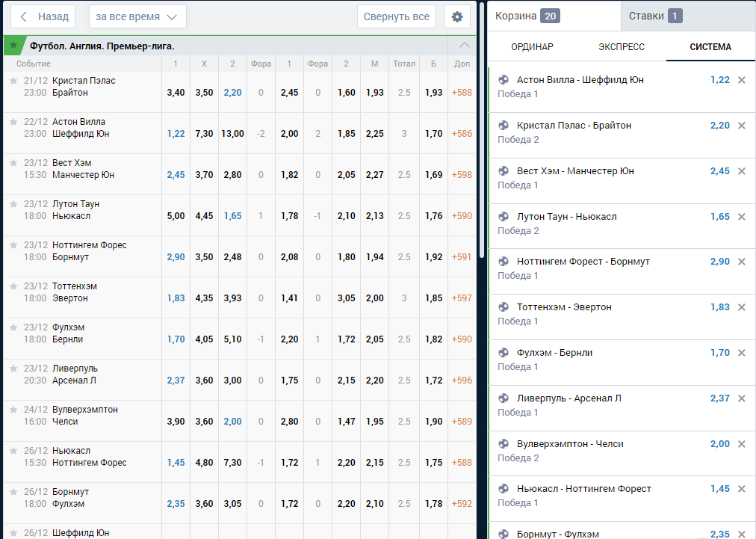Remove Ньюкасл - Ноттингем Форест from basket

[x=742, y=489]
